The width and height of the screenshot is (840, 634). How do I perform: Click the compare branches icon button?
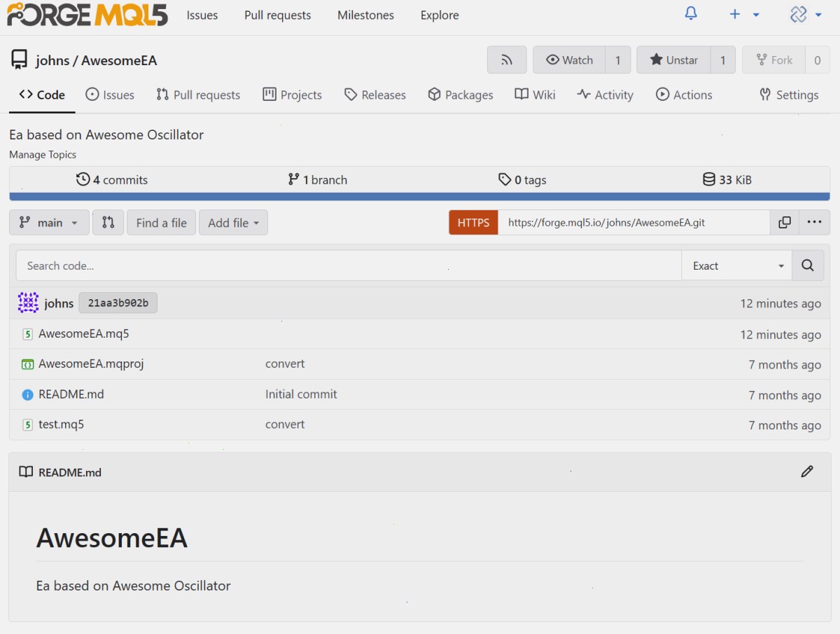108,223
